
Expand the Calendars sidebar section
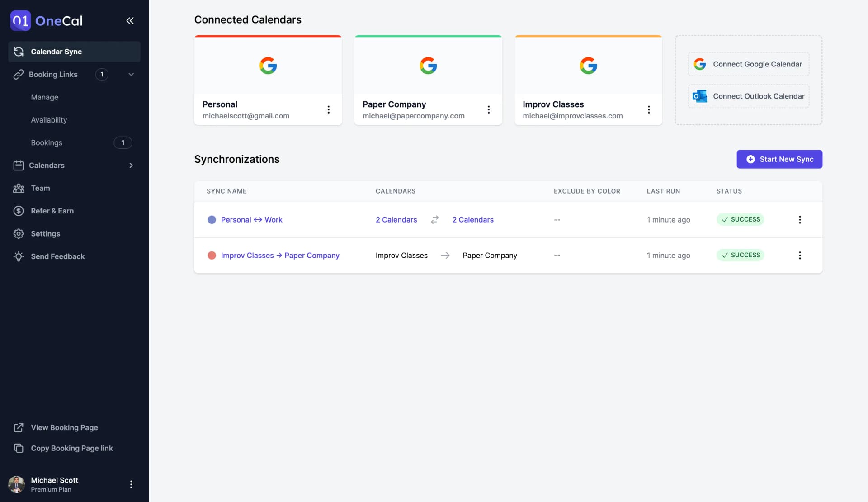[x=131, y=166]
